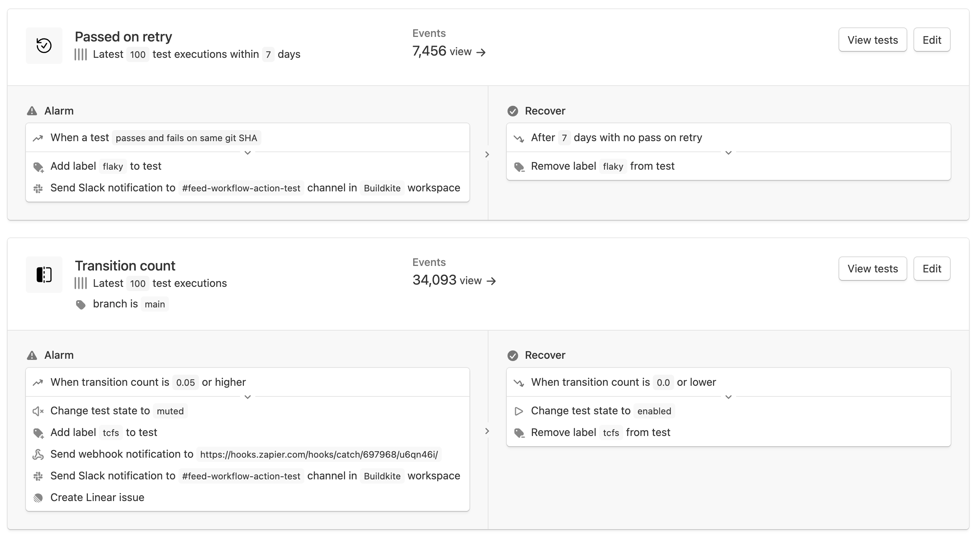
Task: Click the webhook icon next to Zapier URL
Action: pyautogui.click(x=38, y=454)
